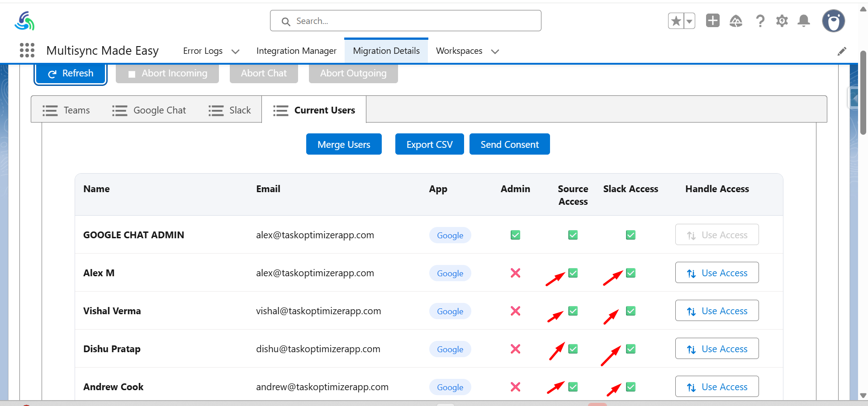
Task: Click inside the global Search field
Action: click(406, 21)
